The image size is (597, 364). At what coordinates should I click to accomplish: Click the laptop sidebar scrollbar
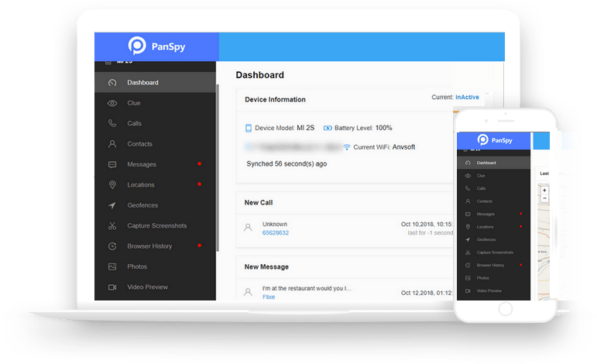click(x=218, y=167)
